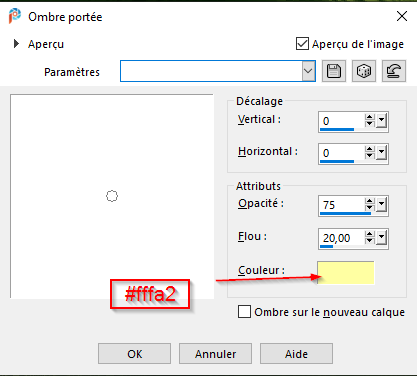Open the Flou value slider dropdown button

[381, 238]
